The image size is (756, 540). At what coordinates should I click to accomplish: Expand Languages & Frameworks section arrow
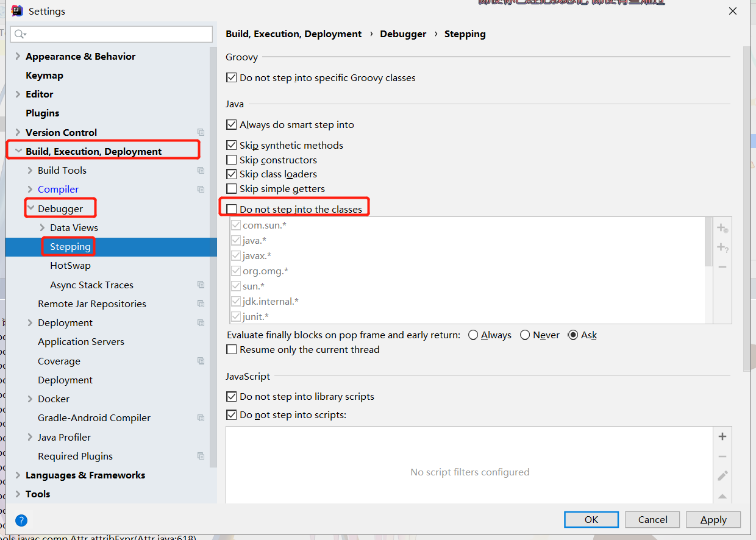[x=18, y=475]
